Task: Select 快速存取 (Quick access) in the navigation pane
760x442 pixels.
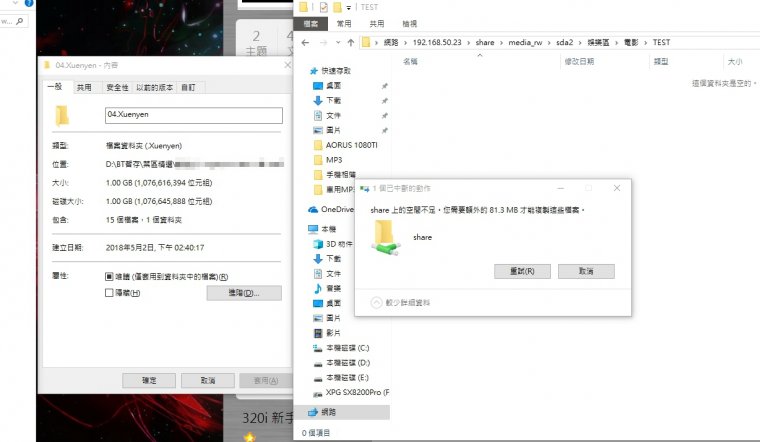Action: point(335,71)
